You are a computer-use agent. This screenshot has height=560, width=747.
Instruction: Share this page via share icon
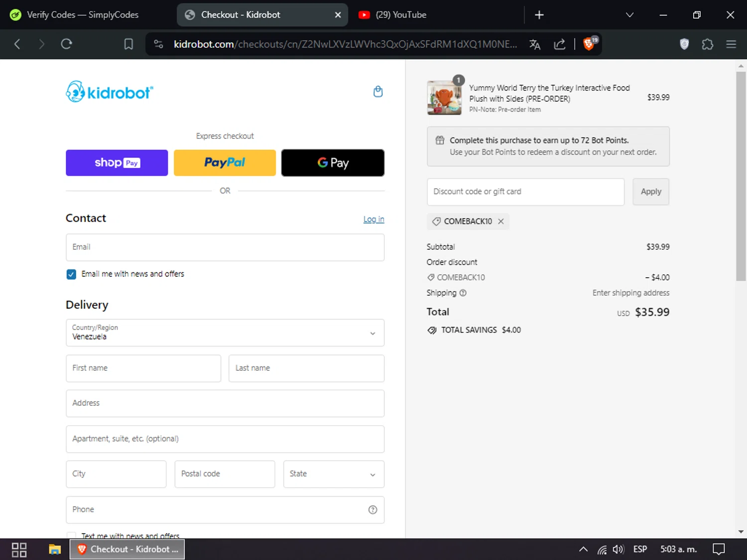(560, 44)
